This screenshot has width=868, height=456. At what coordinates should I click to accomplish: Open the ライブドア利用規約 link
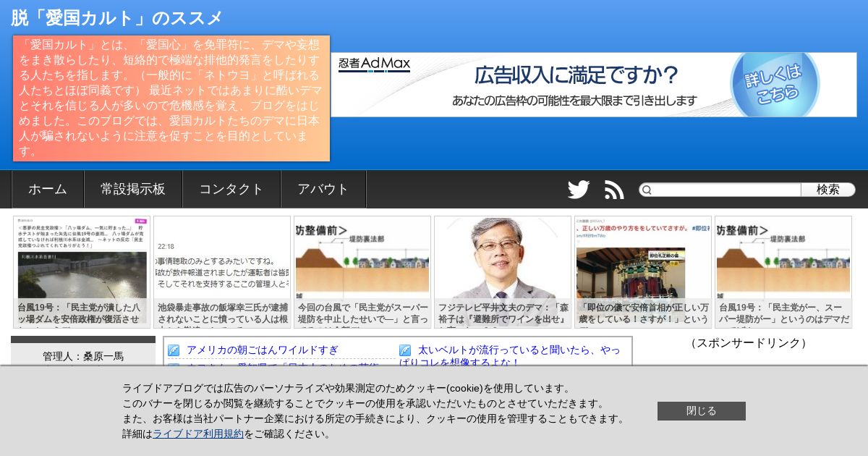point(198,434)
